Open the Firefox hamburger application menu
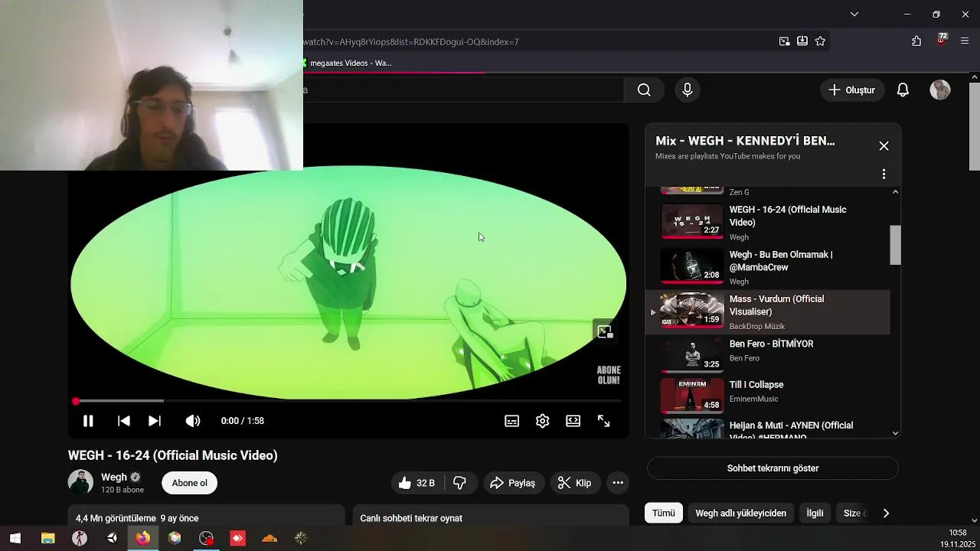980x551 pixels. point(965,41)
